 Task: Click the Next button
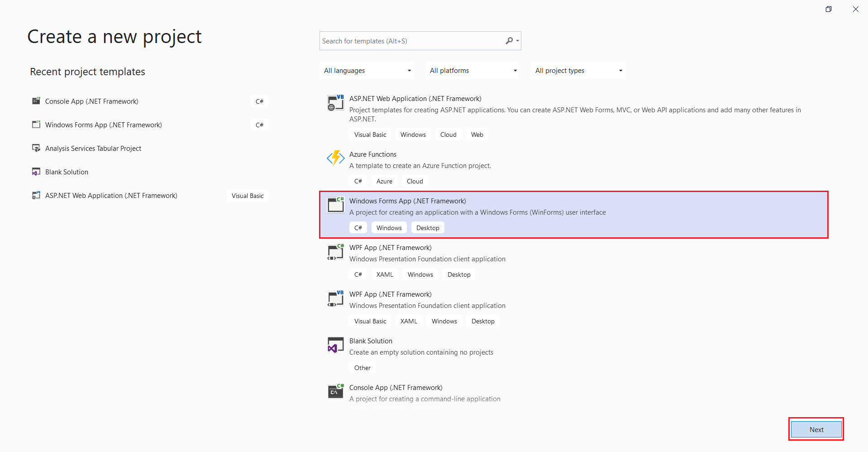click(x=816, y=429)
